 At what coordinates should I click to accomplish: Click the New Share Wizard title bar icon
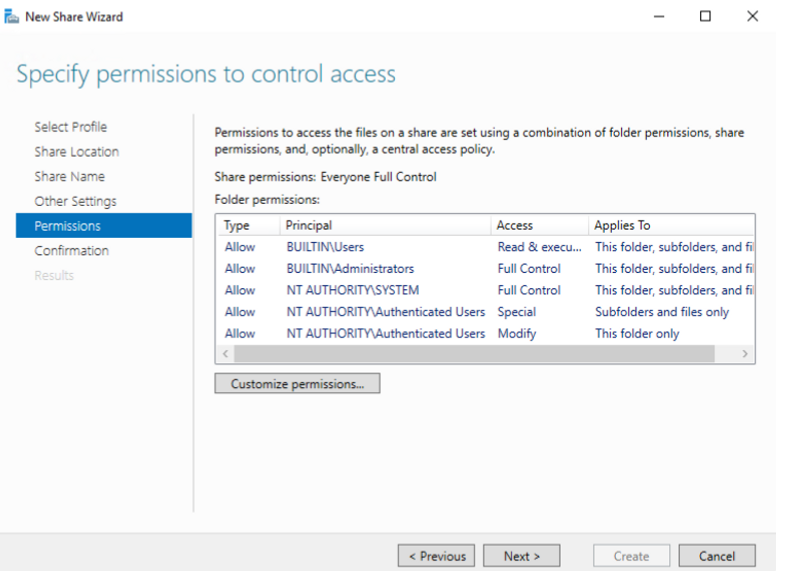pos(12,17)
